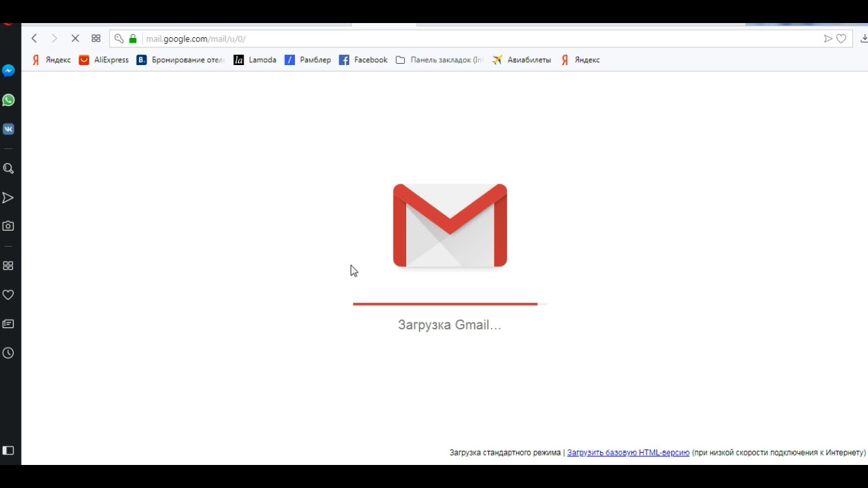Click the address bar search magnifier icon

(119, 39)
